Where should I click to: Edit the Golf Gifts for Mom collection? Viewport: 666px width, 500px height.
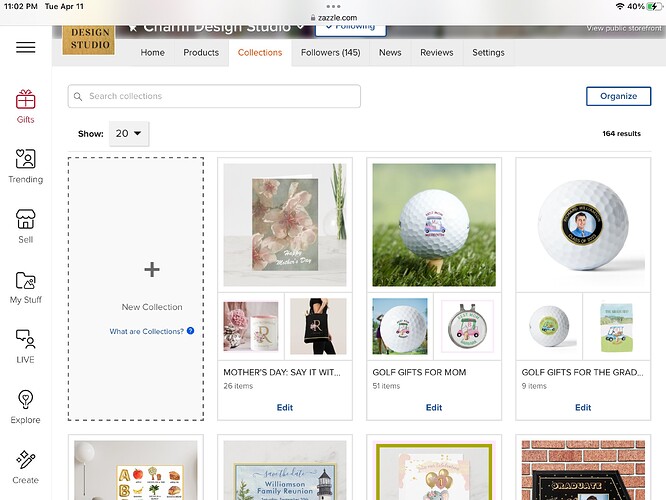click(434, 407)
